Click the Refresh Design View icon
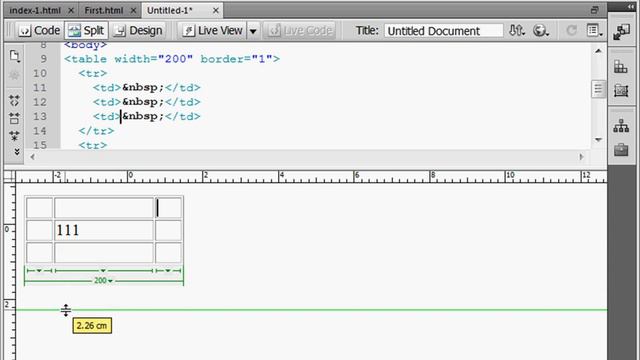 pyautogui.click(x=571, y=31)
